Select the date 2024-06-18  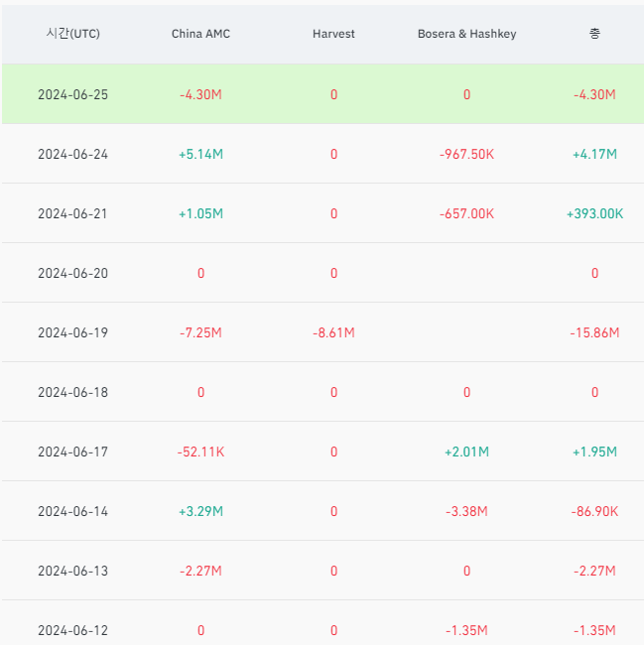(72, 392)
